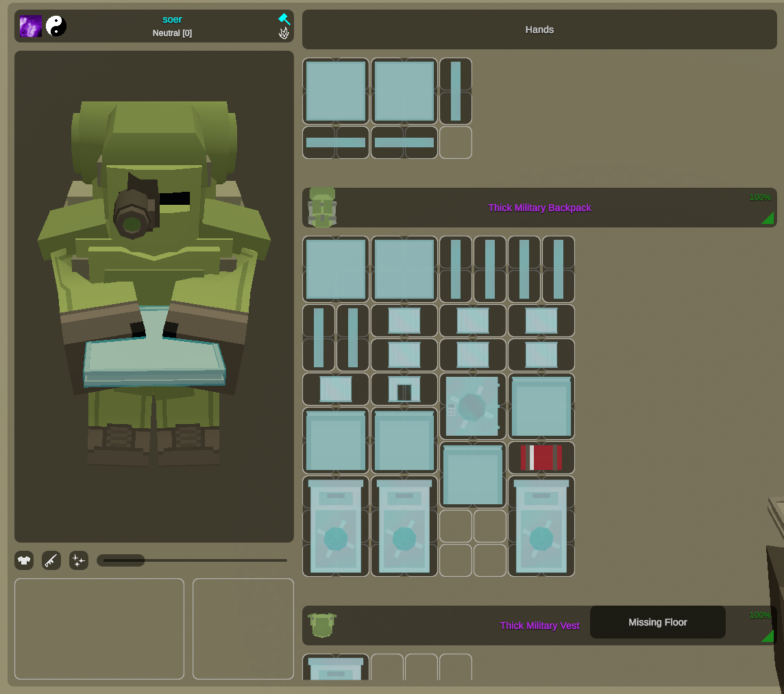Click small glass pane left of holed pane
The image size is (784, 694).
point(336,389)
